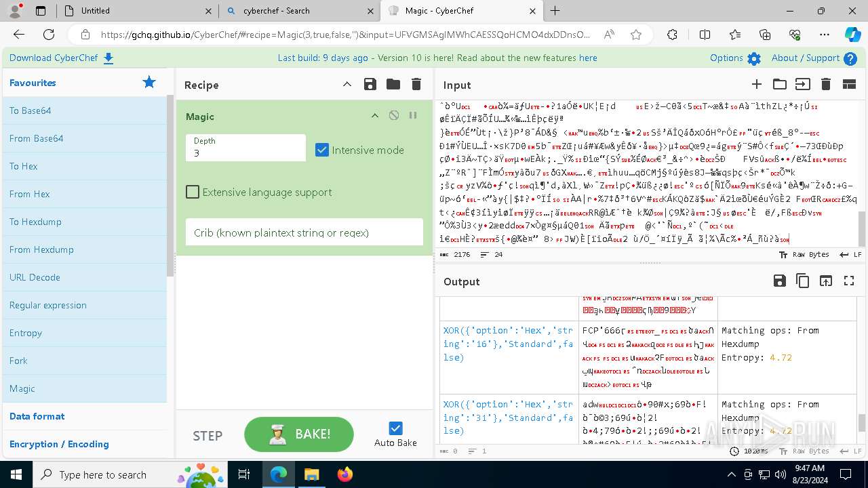Screen dimensions: 868x488
Task: Enable Extensive language support
Action: pos(193,192)
